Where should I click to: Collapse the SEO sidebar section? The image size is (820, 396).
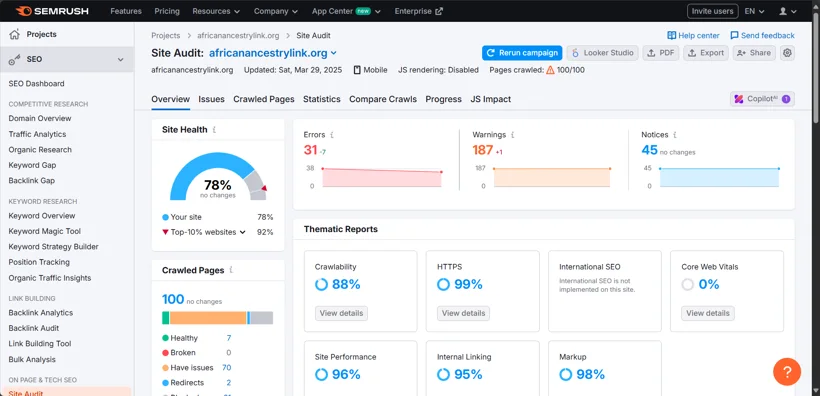[120, 60]
